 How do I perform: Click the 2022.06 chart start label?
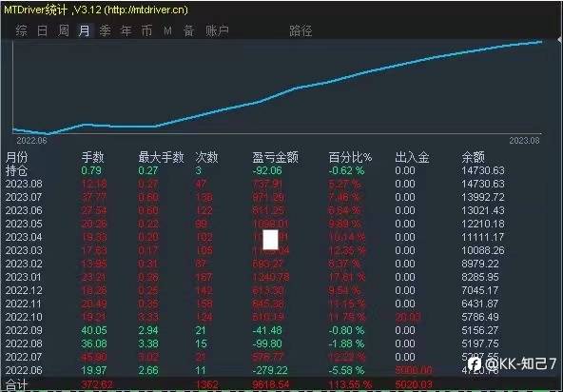[32, 141]
